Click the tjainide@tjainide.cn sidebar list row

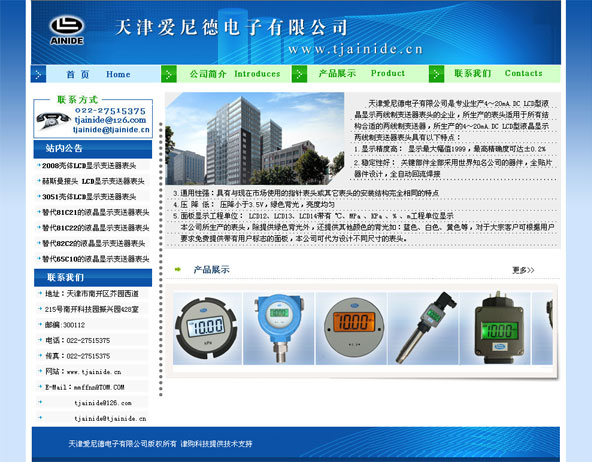(92, 419)
